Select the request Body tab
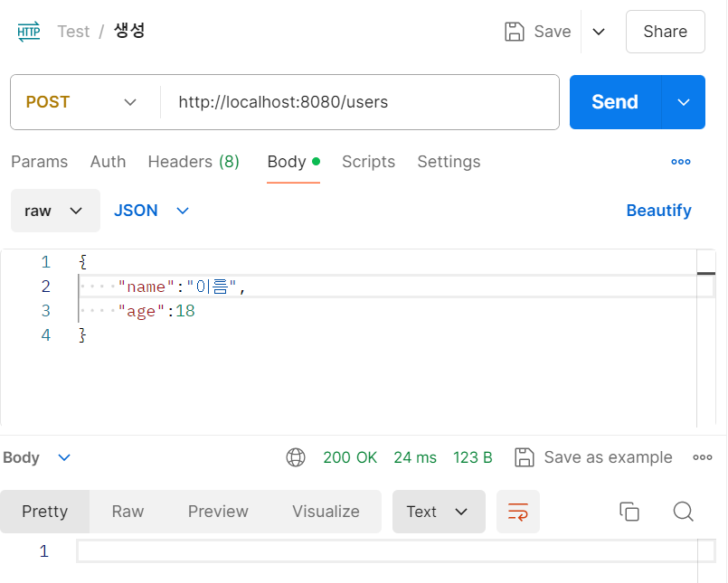The image size is (728, 583). [293, 162]
